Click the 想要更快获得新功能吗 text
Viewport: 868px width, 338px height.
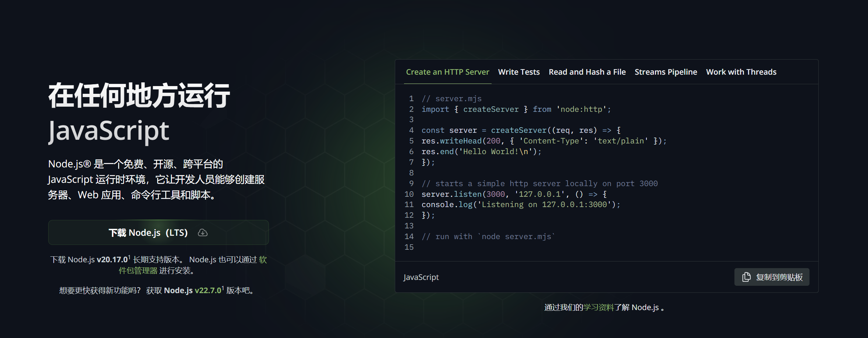tap(100, 290)
